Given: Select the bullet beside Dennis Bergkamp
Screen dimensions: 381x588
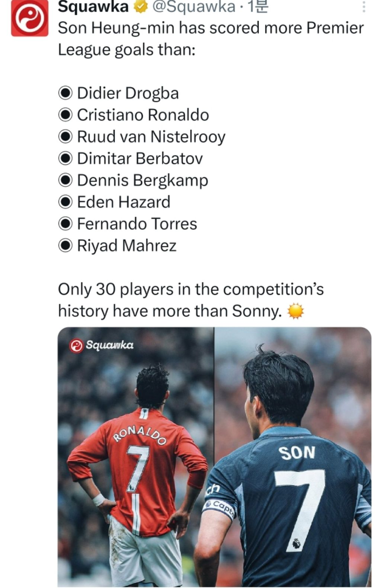Looking at the screenshot, I should coord(65,180).
